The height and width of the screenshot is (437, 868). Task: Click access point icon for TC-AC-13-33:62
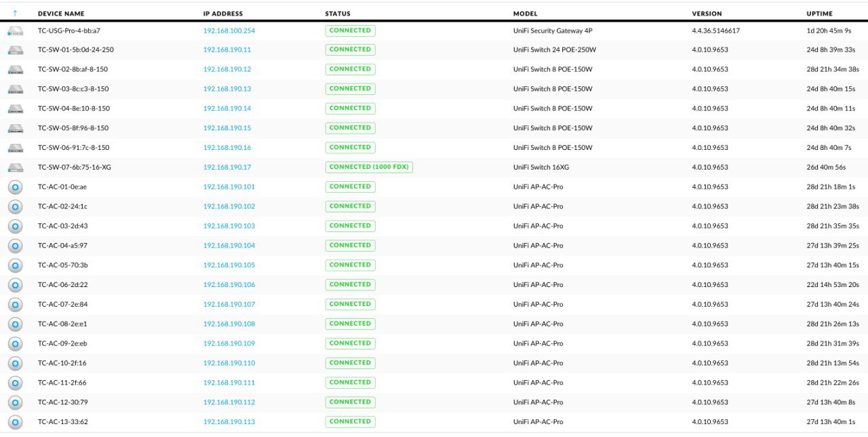click(x=15, y=422)
